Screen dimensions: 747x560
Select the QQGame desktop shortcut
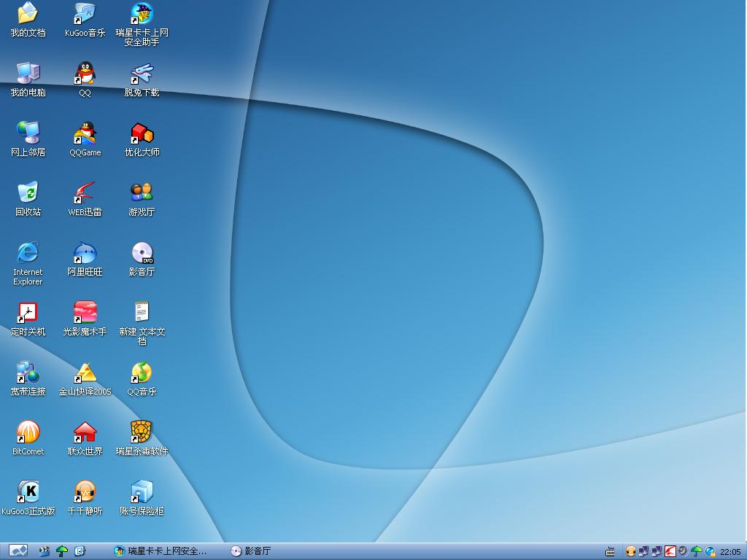click(x=85, y=133)
